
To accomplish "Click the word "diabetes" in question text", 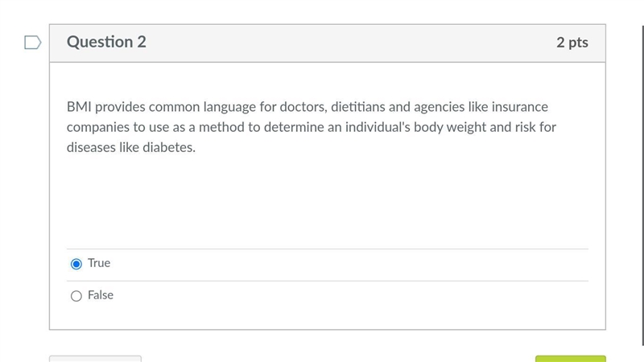I will pos(169,147).
